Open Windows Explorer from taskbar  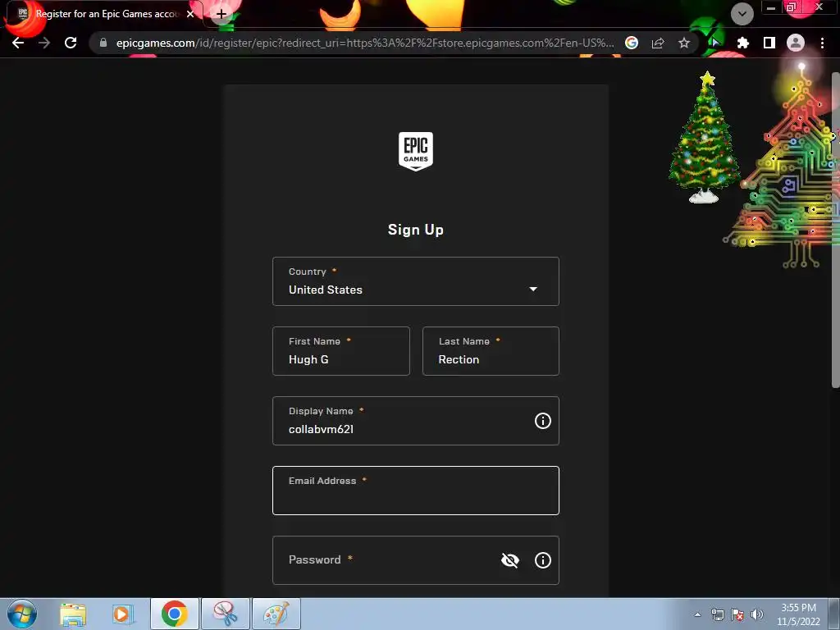[73, 614]
